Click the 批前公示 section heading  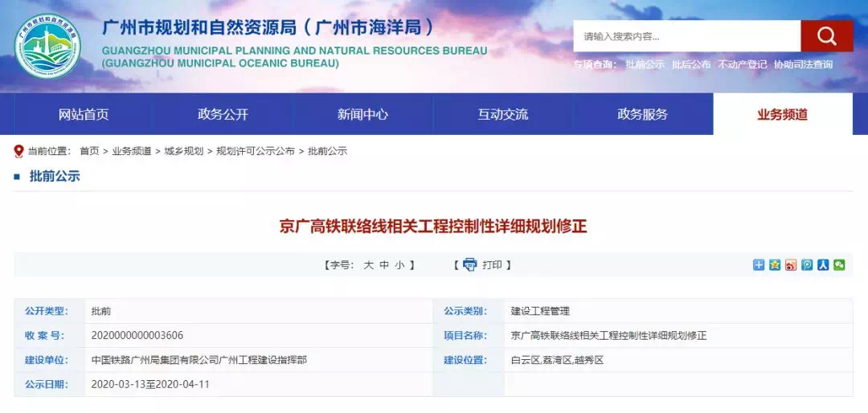point(55,177)
